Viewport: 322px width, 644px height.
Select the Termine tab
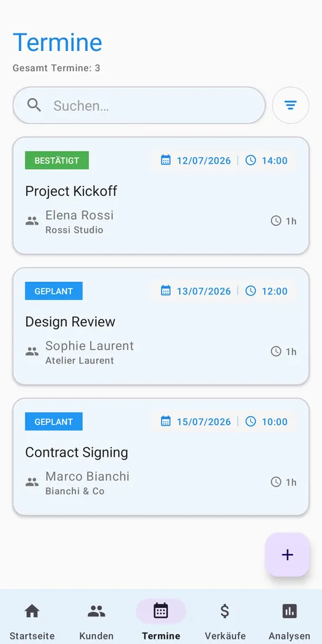tap(161, 619)
